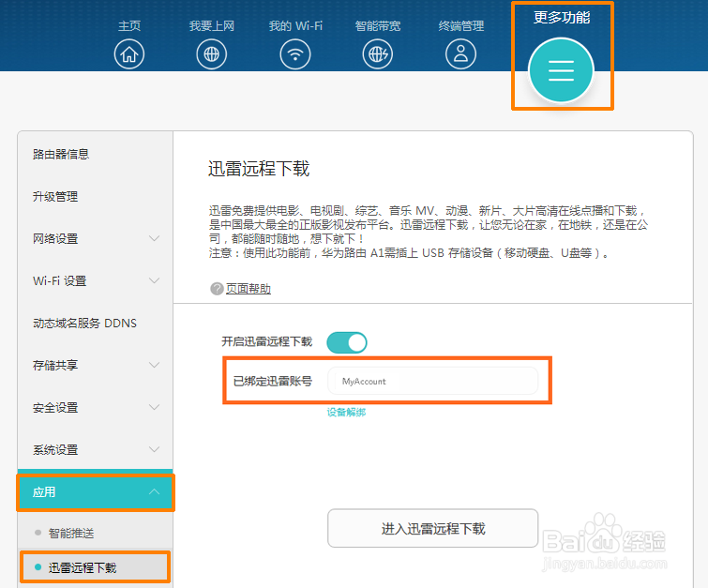Collapse the 应用 section chevron

point(155,491)
